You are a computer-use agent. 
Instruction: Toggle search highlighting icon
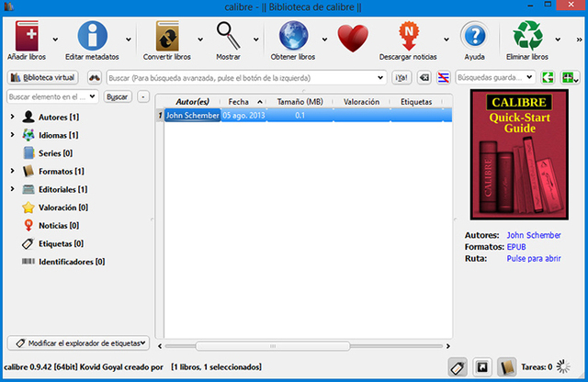(x=443, y=78)
